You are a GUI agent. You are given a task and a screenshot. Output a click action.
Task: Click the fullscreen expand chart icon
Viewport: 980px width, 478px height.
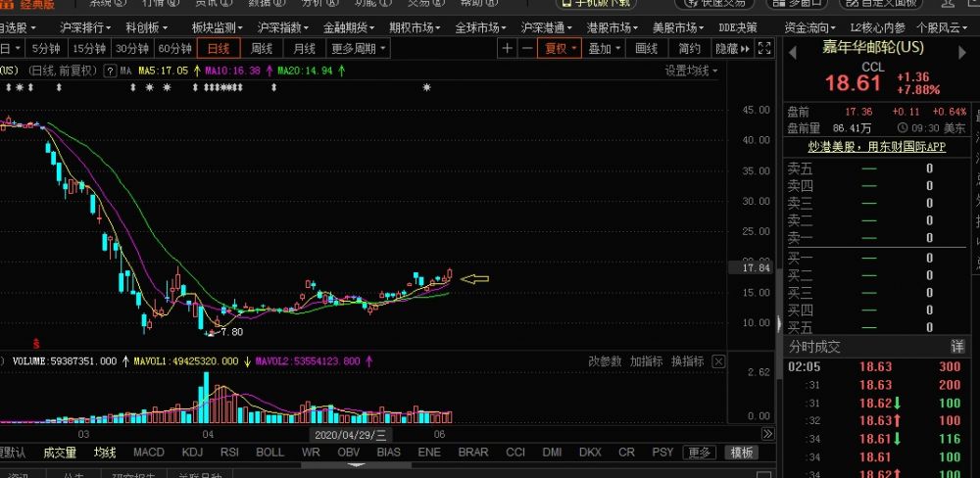point(765,48)
